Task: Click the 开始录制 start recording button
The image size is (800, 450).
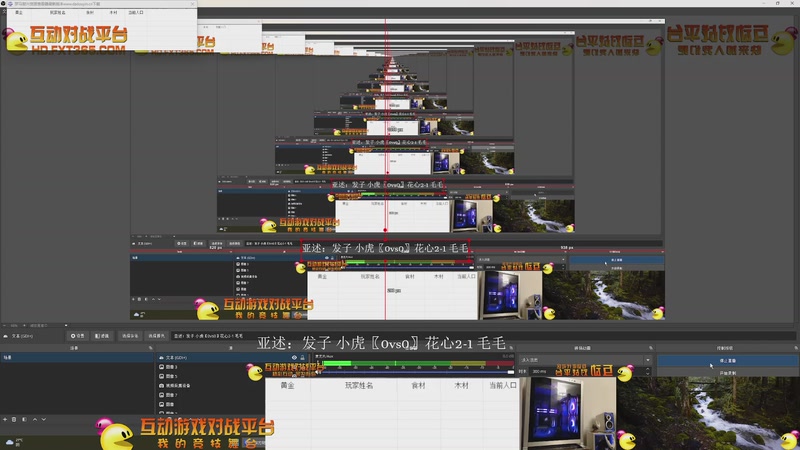Action: (728, 373)
